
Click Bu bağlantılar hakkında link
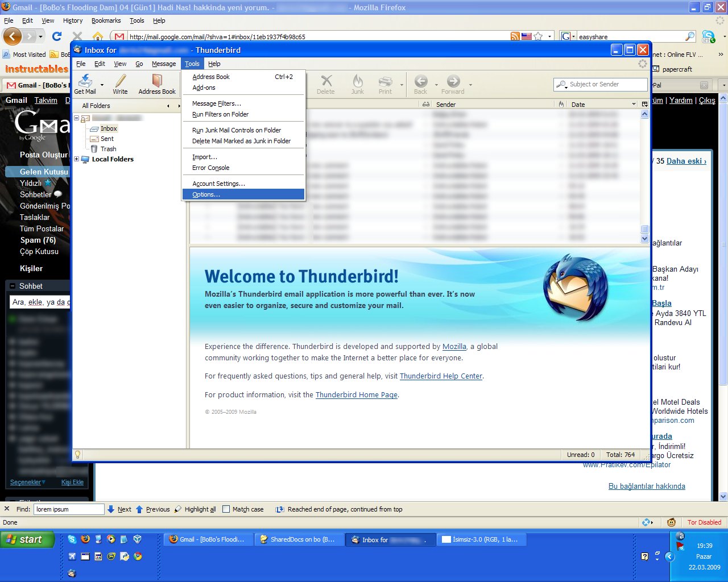(647, 487)
